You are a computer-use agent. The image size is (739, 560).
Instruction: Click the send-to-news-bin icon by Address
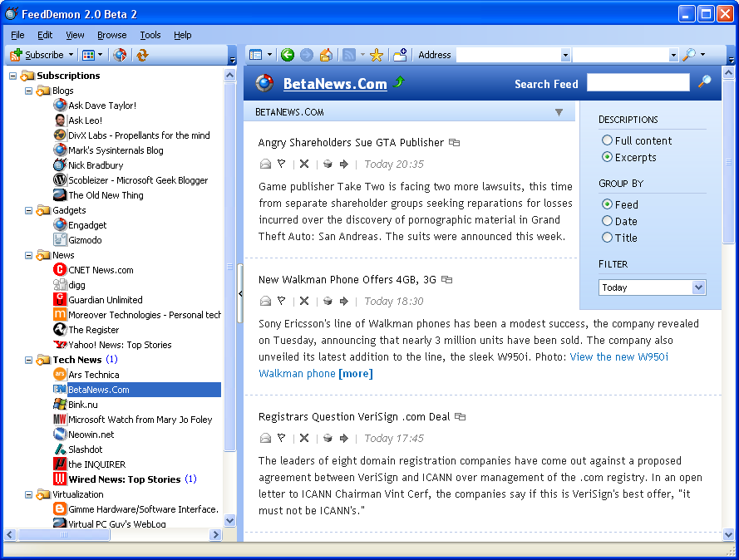pos(400,55)
